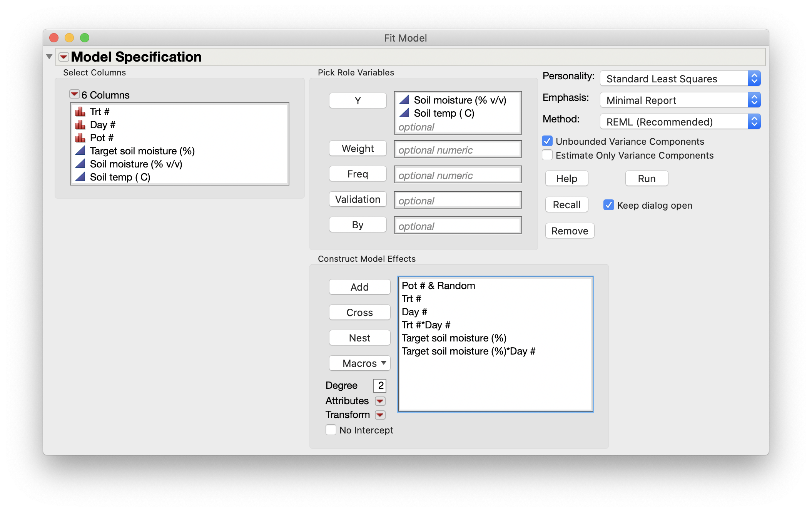Check the No Intercept box
Screen dimensions: 812x512
[331, 430]
